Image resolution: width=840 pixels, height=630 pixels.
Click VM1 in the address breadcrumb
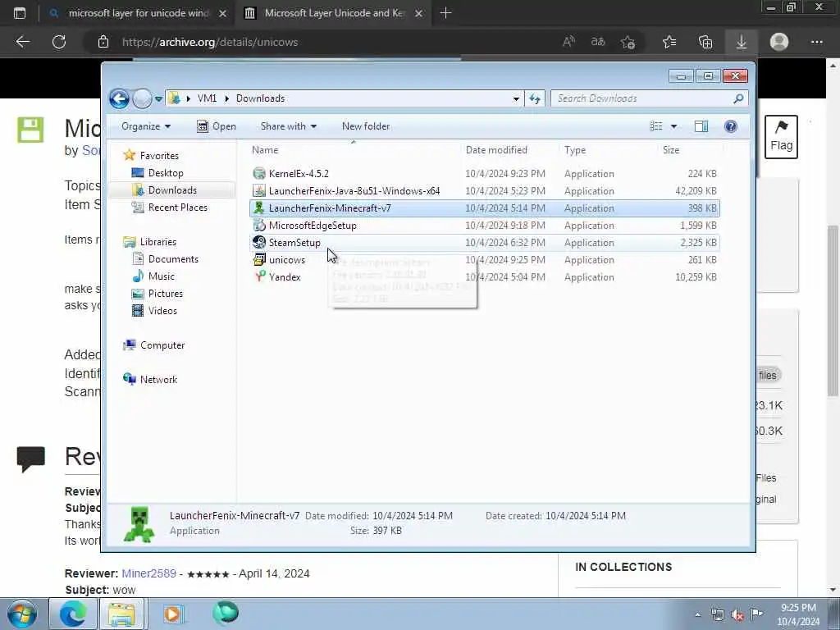pos(207,98)
